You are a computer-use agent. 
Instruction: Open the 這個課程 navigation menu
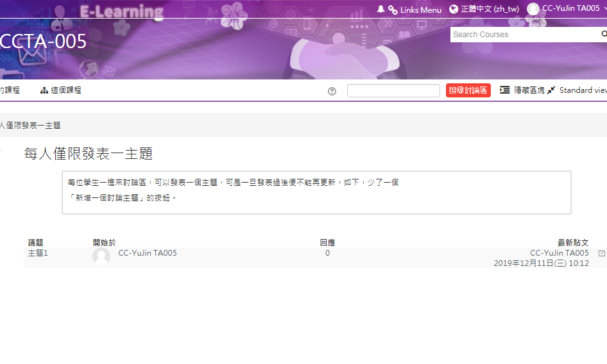tap(61, 90)
